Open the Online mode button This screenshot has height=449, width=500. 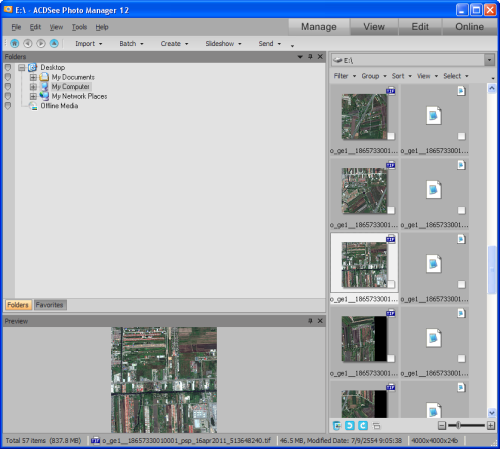point(469,27)
